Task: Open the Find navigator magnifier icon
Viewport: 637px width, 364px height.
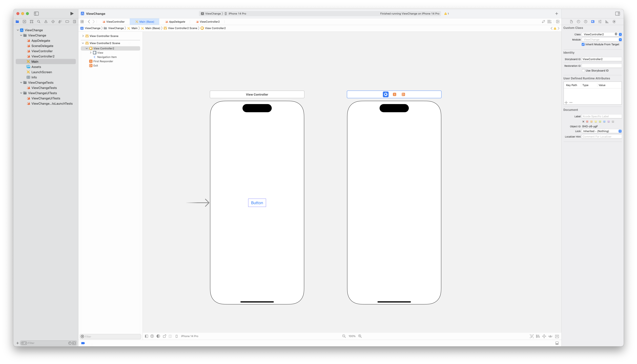Action: pos(39,21)
